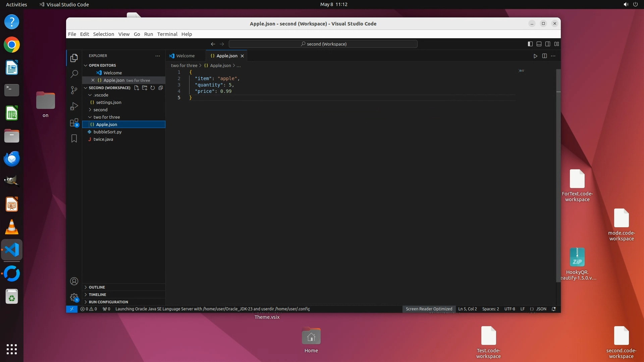Collapse the 'two for three' folder
Screen dimensions: 644x362
[x=106, y=117]
